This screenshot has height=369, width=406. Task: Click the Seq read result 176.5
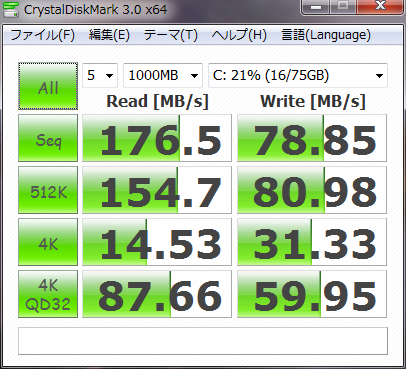157,138
